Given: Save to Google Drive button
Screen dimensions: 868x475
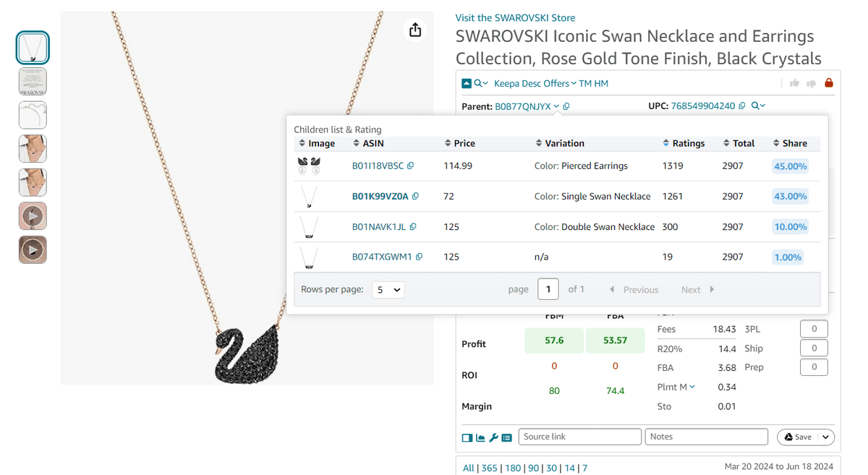Looking at the screenshot, I should [x=799, y=437].
